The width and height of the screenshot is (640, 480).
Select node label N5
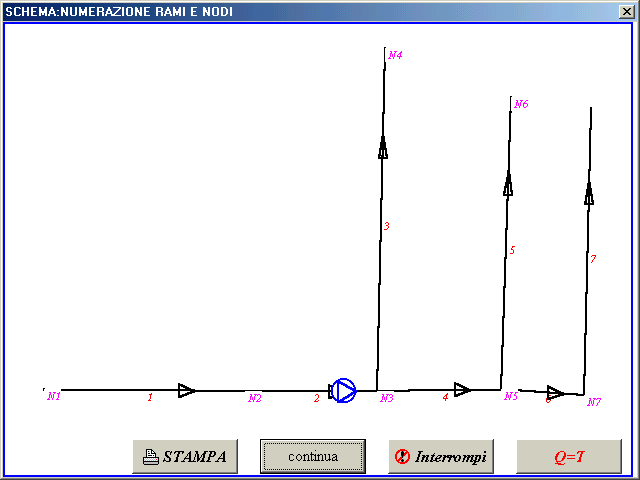pyautogui.click(x=511, y=396)
